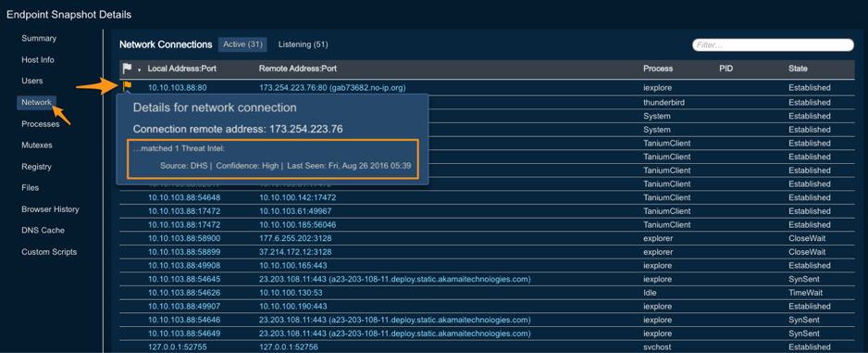Viewport: 868px width, 353px height.
Task: Click remote address 10.10.100.185:56046
Action: 297,225
